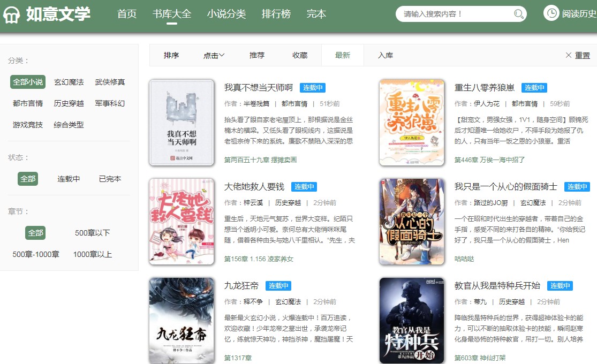This screenshot has height=364, width=597.
Task: Open 小说分类 navigation item
Action: [x=226, y=14]
